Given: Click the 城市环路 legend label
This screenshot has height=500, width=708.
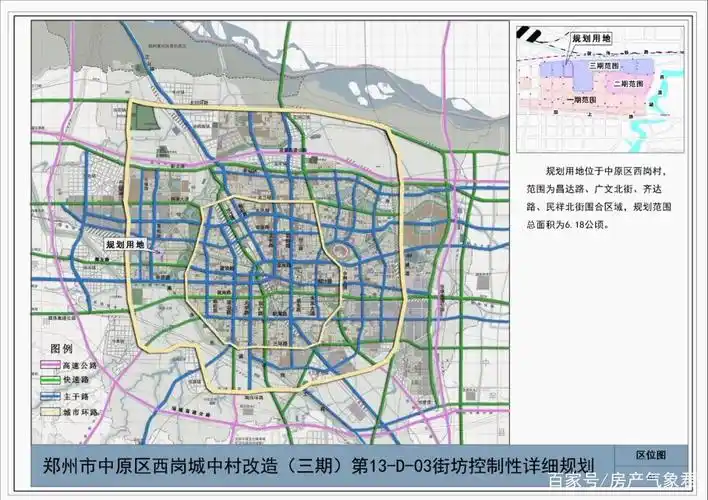Looking at the screenshot, I should click(x=80, y=412).
